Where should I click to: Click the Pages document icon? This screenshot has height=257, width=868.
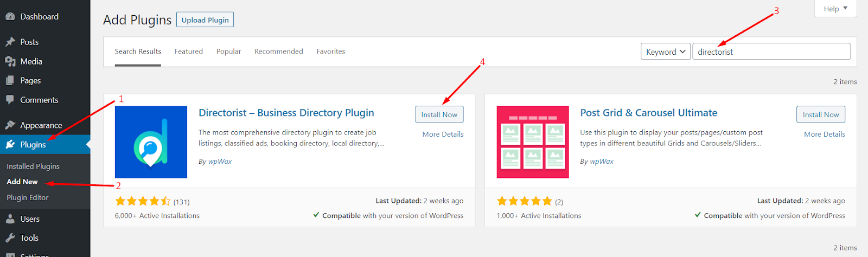tap(10, 80)
